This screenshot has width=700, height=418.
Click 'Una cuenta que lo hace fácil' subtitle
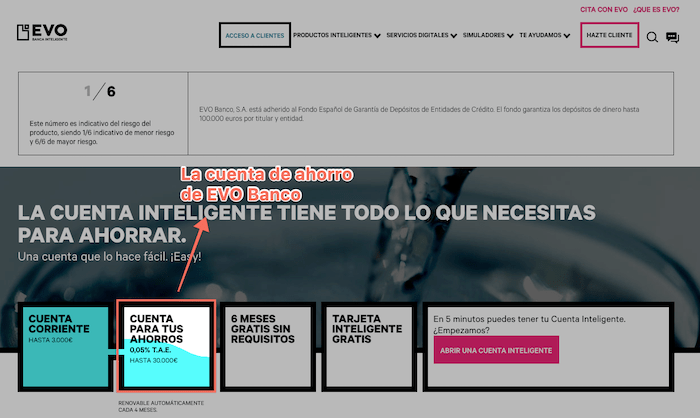tap(109, 257)
